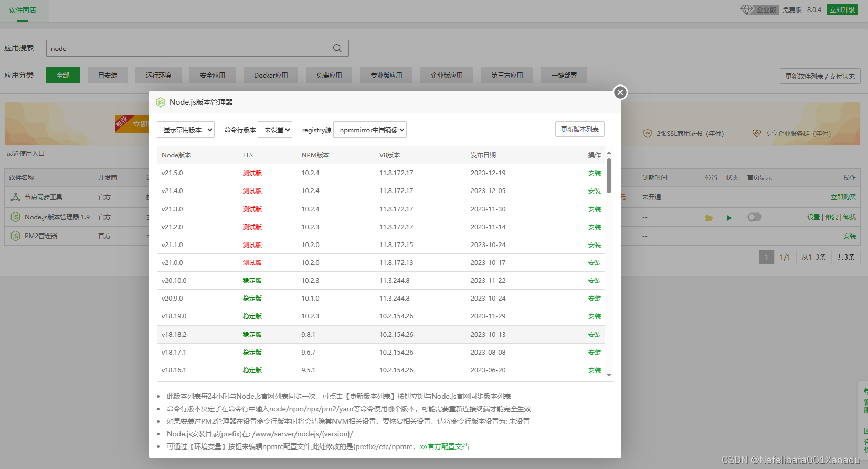
Task: Close the Node.js version manager dialog
Action: [x=620, y=92]
